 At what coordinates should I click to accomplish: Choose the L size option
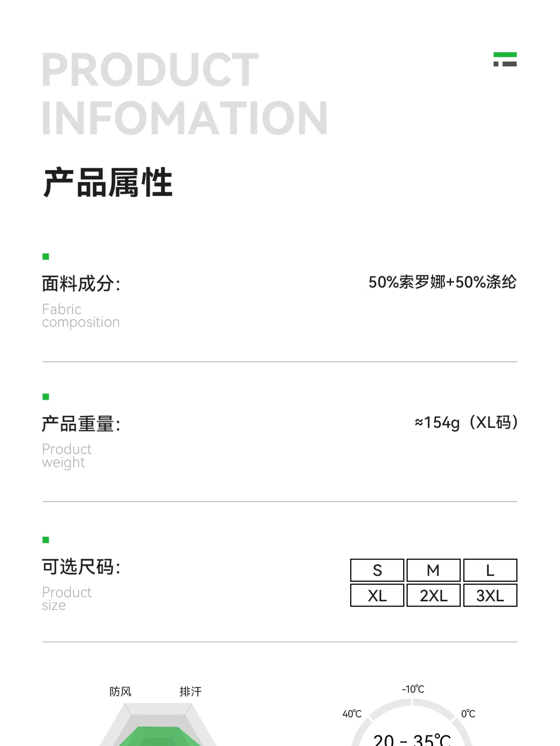point(490,570)
